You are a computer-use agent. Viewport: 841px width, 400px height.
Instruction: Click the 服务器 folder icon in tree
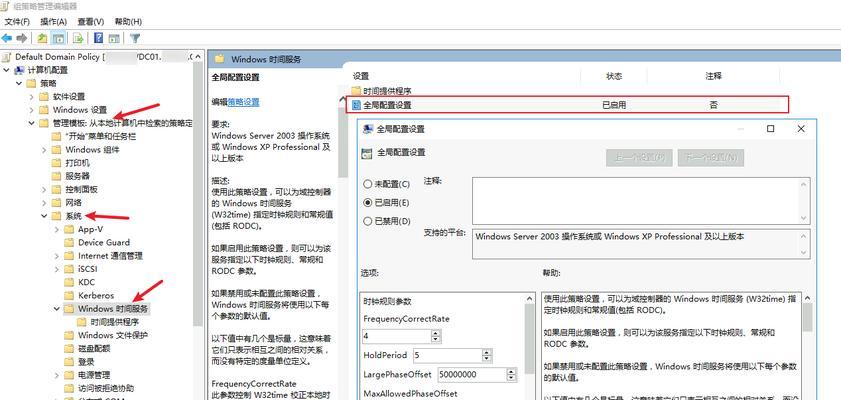coord(56,176)
